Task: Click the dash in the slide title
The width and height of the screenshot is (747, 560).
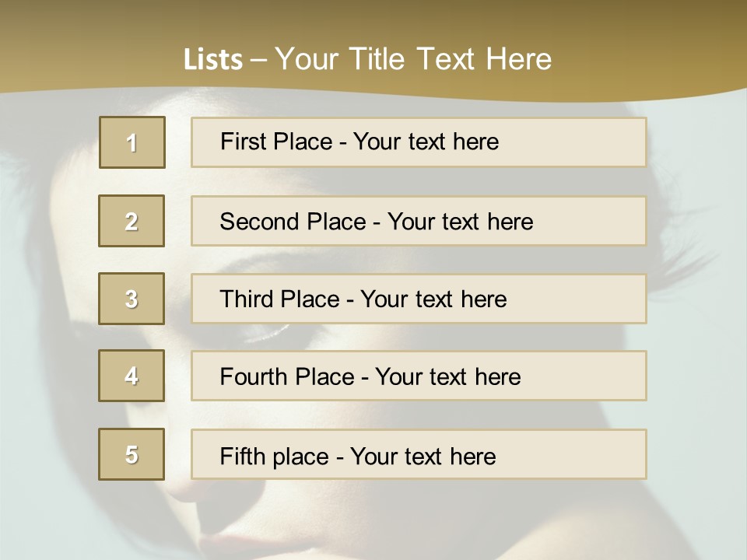Action: point(258,60)
